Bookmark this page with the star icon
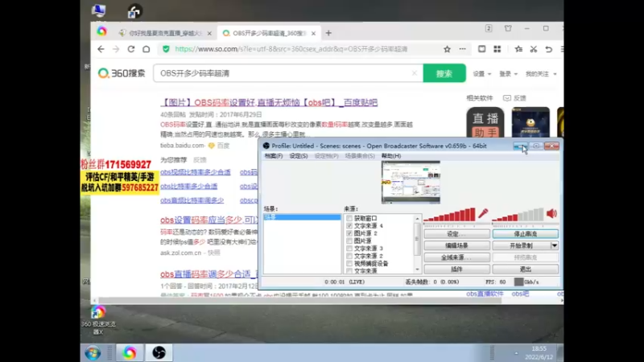644x362 pixels. coord(447,49)
